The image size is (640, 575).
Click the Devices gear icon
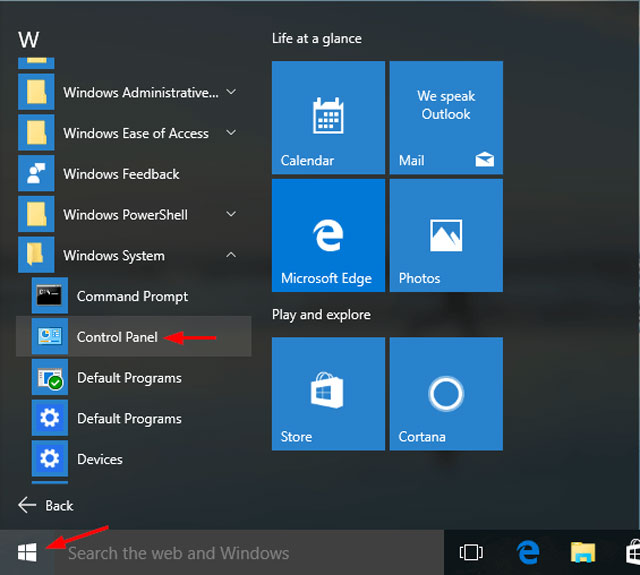pos(50,459)
